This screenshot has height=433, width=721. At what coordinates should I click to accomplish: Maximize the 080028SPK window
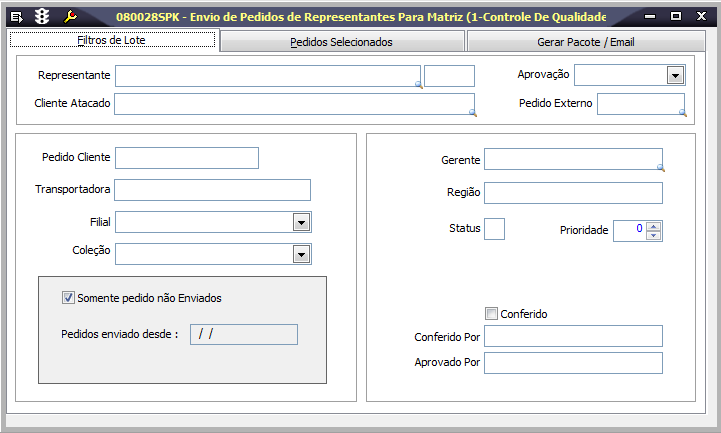point(675,17)
